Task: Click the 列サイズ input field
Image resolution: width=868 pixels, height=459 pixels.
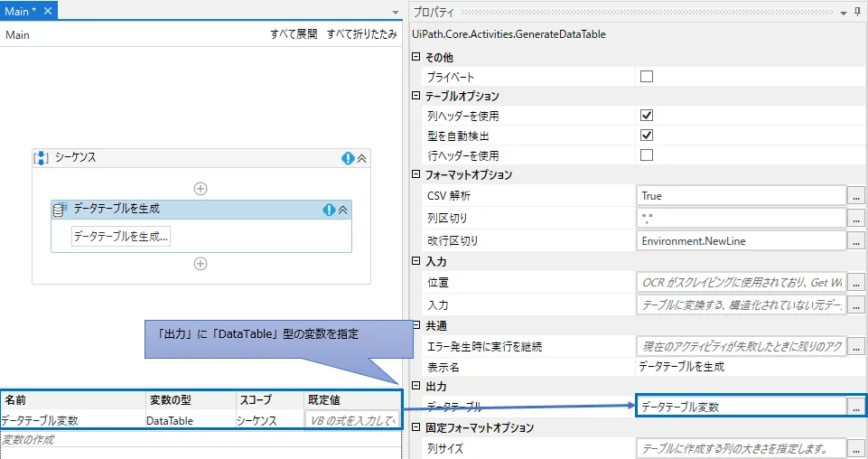Action: point(742,448)
